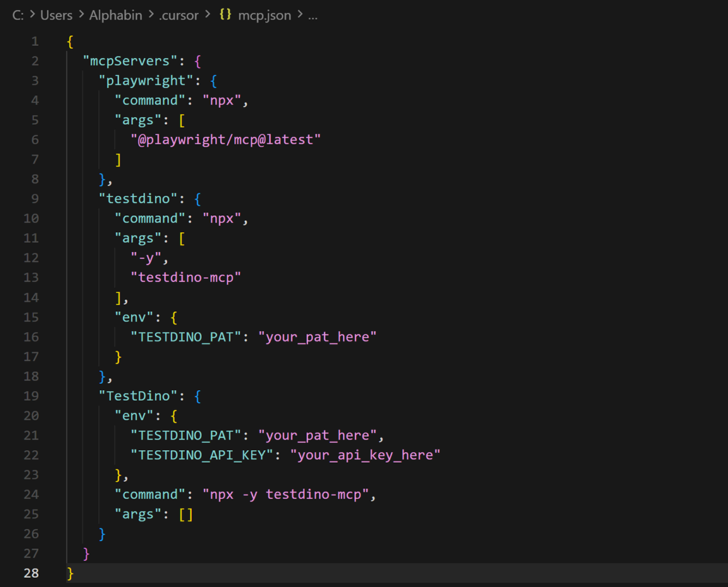Click the JSON braces file icon in breadcrumb
Image resolution: width=728 pixels, height=587 pixels.
click(225, 14)
